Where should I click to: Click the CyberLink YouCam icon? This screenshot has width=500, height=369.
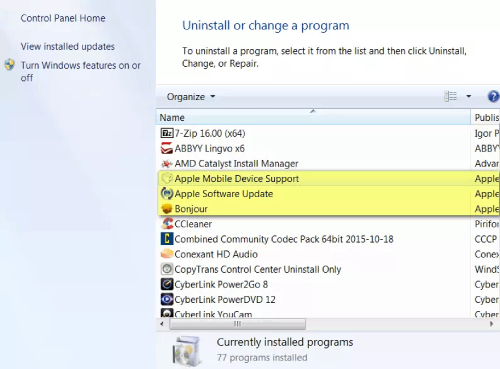(167, 313)
